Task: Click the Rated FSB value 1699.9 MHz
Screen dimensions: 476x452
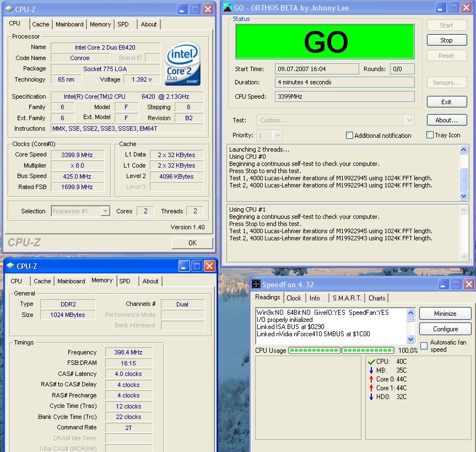Action: tap(78, 187)
